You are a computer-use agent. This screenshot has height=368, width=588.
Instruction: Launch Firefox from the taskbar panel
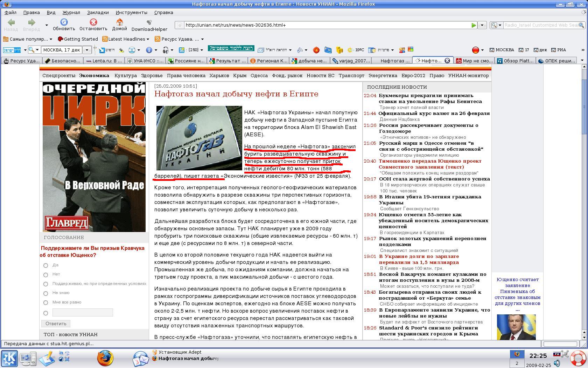click(105, 358)
